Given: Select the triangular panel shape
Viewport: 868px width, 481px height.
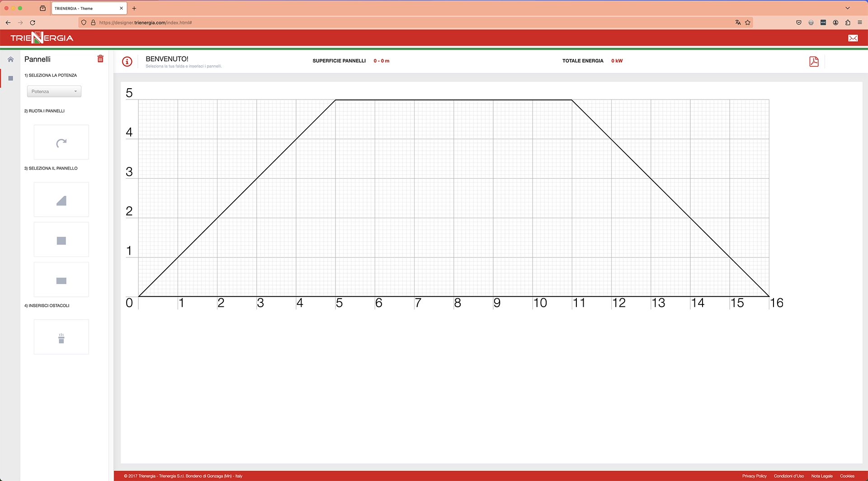Looking at the screenshot, I should pyautogui.click(x=61, y=200).
